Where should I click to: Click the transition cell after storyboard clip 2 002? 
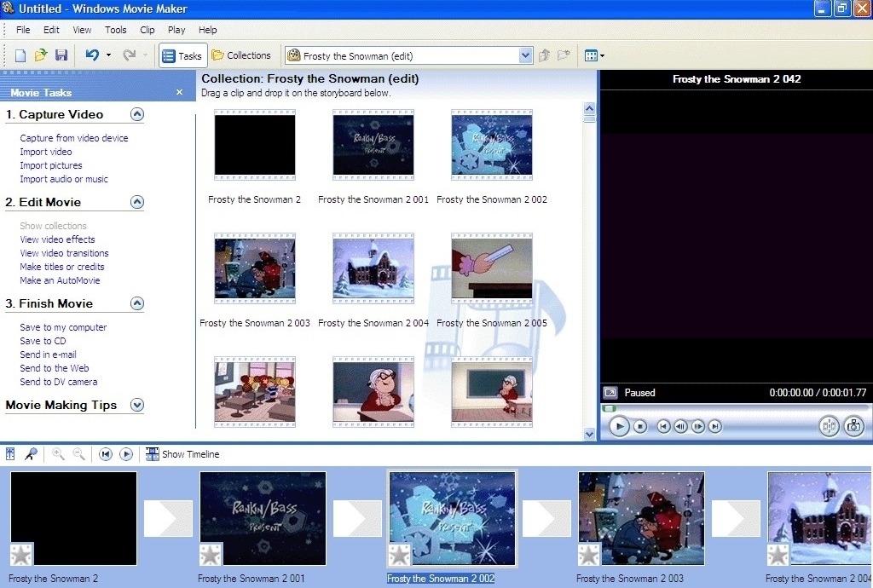tap(547, 518)
